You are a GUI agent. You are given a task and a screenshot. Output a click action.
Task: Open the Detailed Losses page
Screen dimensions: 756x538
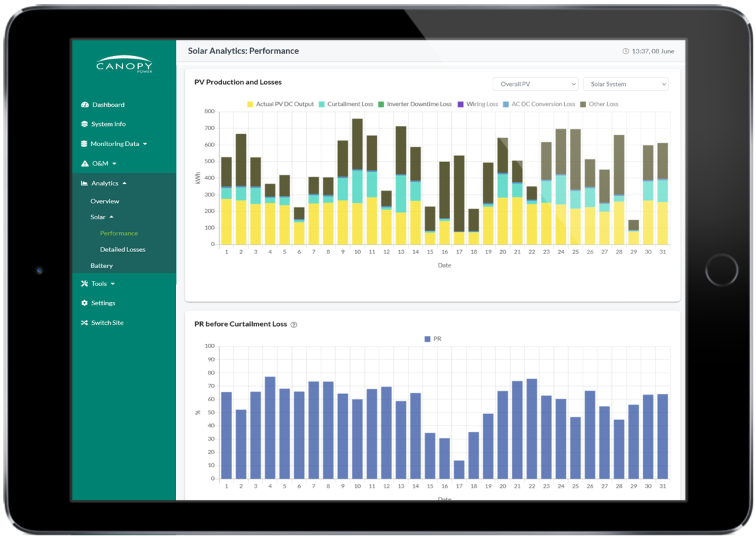tap(123, 249)
